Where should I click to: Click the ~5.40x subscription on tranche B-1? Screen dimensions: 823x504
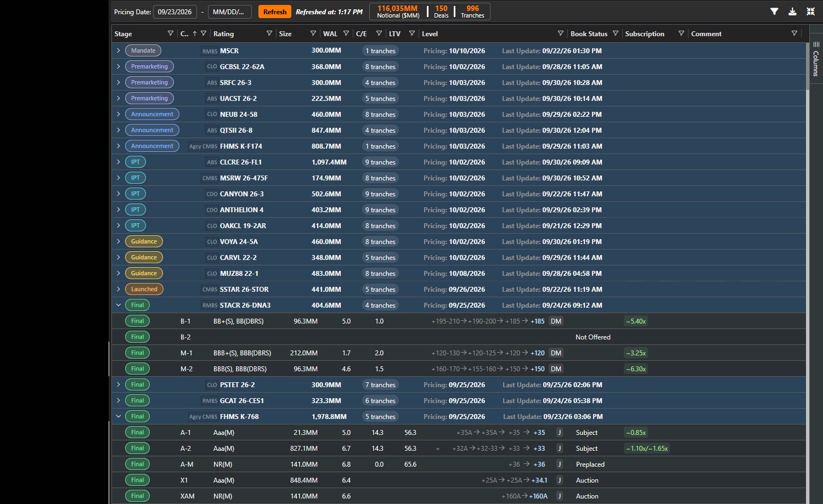point(636,321)
